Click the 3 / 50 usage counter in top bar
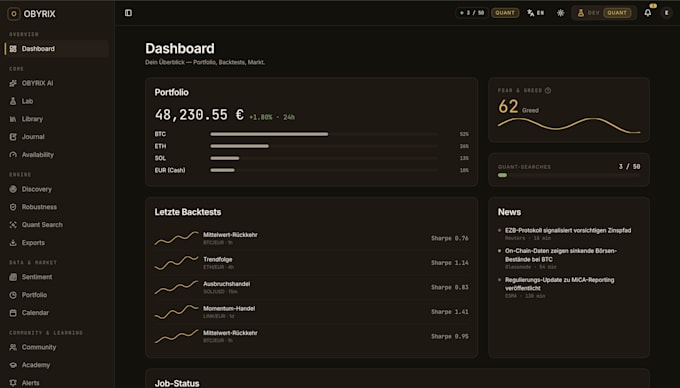The width and height of the screenshot is (680, 388). tap(472, 13)
